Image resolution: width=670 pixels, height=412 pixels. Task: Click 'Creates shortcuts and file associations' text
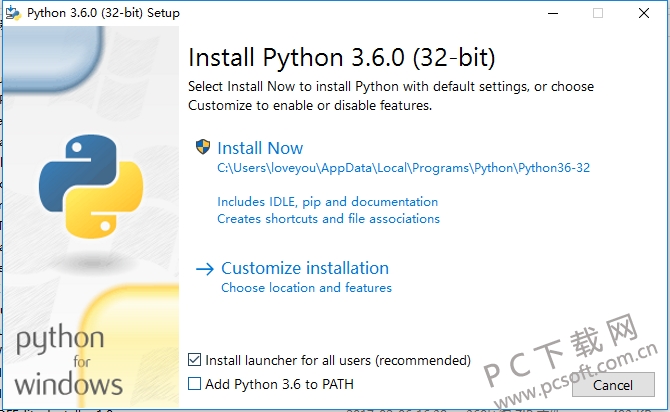pos(328,218)
